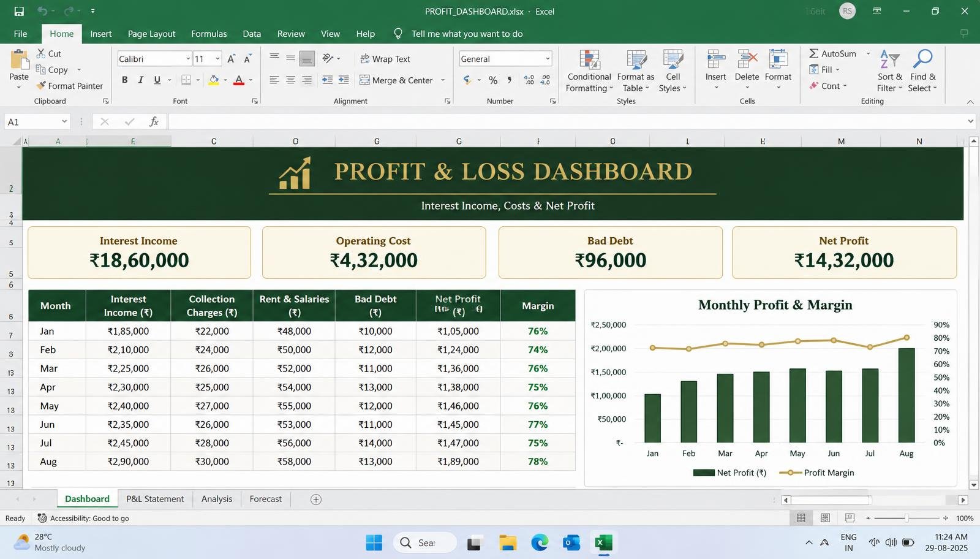The width and height of the screenshot is (980, 559).
Task: Click the Fill button in Editing group
Action: pyautogui.click(x=824, y=70)
